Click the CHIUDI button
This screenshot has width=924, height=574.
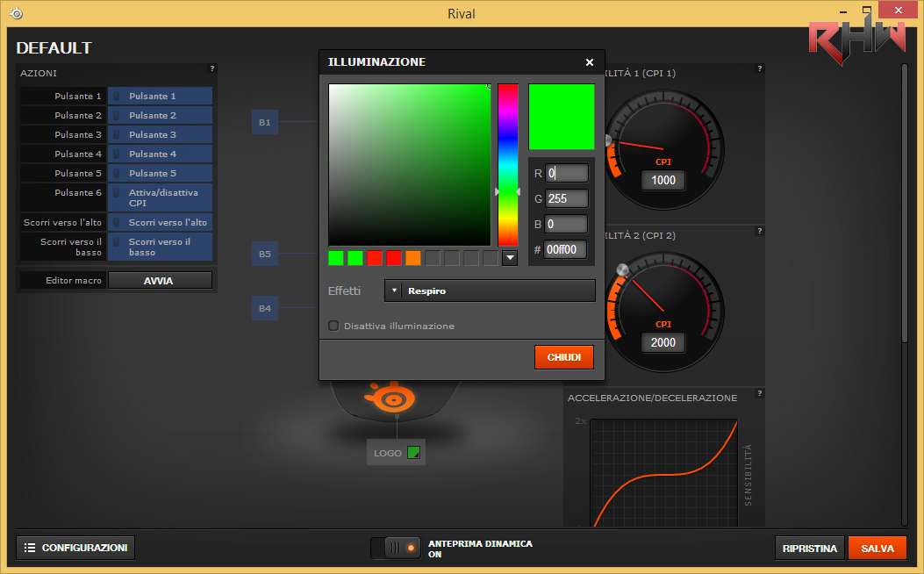point(564,357)
